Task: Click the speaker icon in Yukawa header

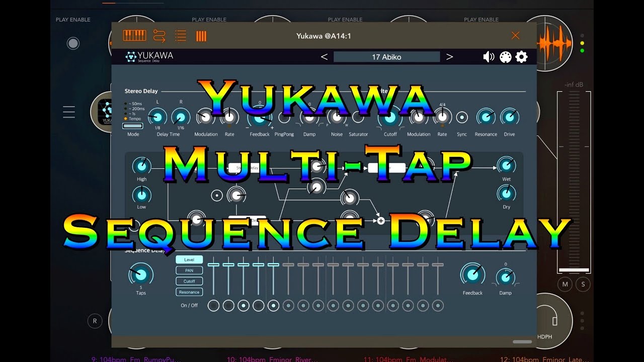Action: pyautogui.click(x=489, y=57)
